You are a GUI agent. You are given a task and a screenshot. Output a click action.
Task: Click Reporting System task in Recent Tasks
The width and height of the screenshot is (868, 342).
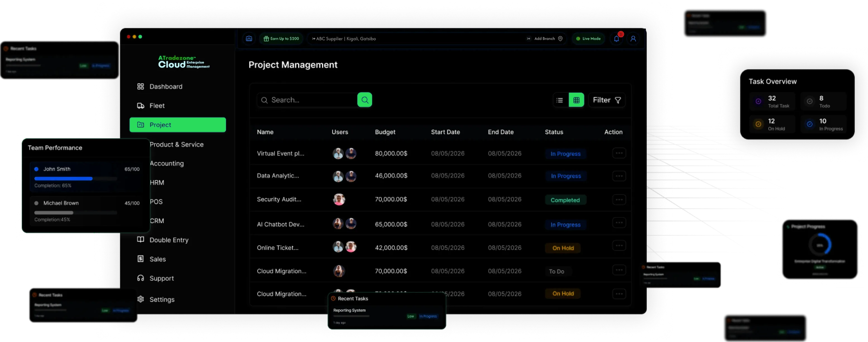(349, 310)
